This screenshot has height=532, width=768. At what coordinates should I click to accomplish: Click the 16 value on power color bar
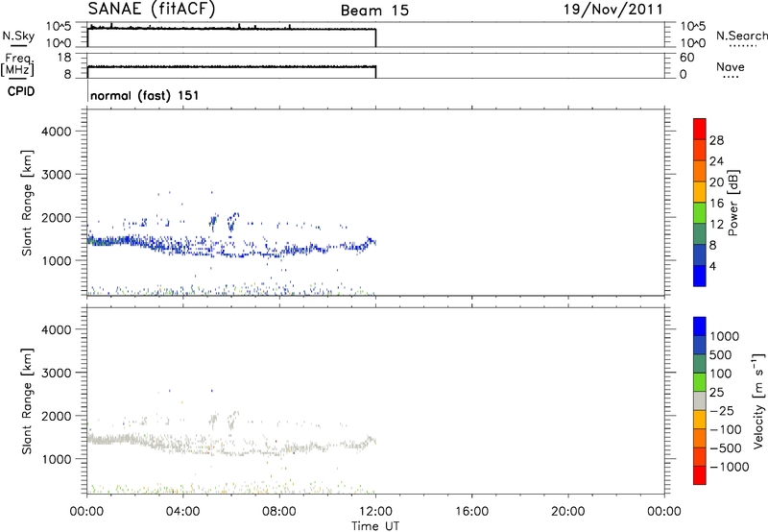(716, 204)
